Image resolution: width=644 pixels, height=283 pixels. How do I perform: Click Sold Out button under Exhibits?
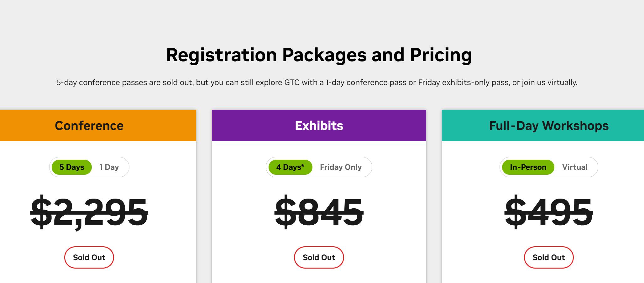pyautogui.click(x=319, y=257)
